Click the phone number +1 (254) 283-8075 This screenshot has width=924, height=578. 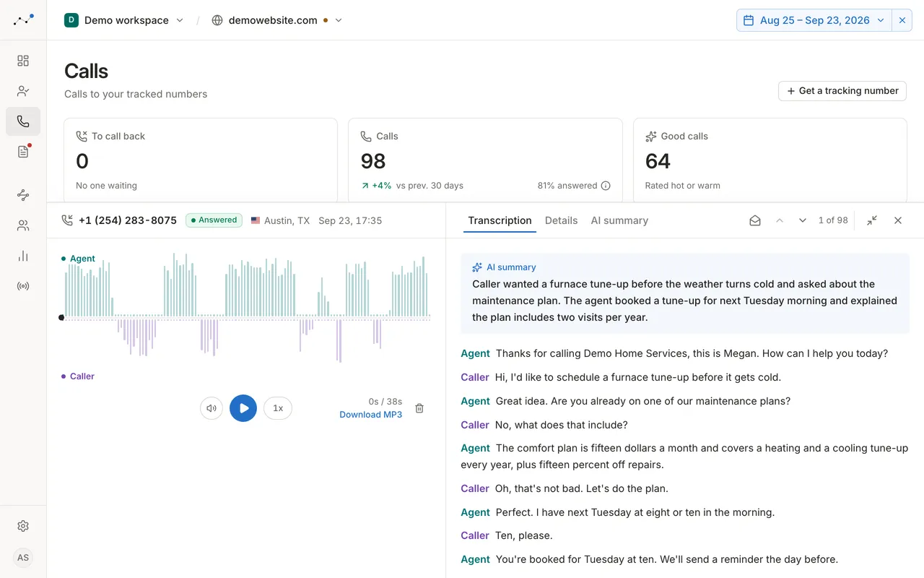[x=128, y=220]
